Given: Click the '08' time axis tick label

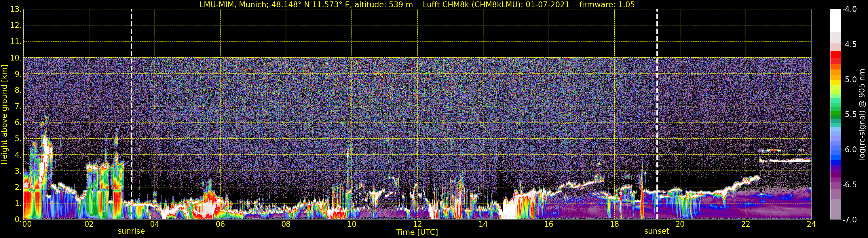Looking at the screenshot, I should coord(286,224).
